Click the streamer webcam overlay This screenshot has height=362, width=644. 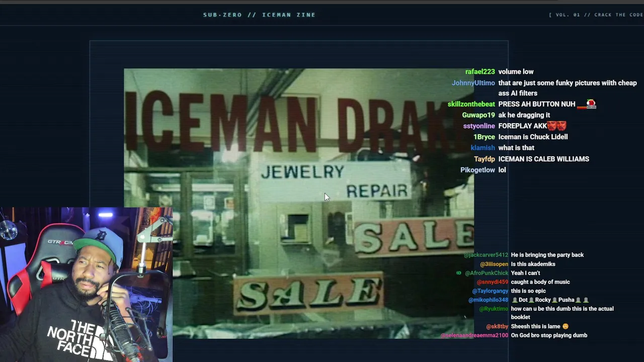pos(86,284)
